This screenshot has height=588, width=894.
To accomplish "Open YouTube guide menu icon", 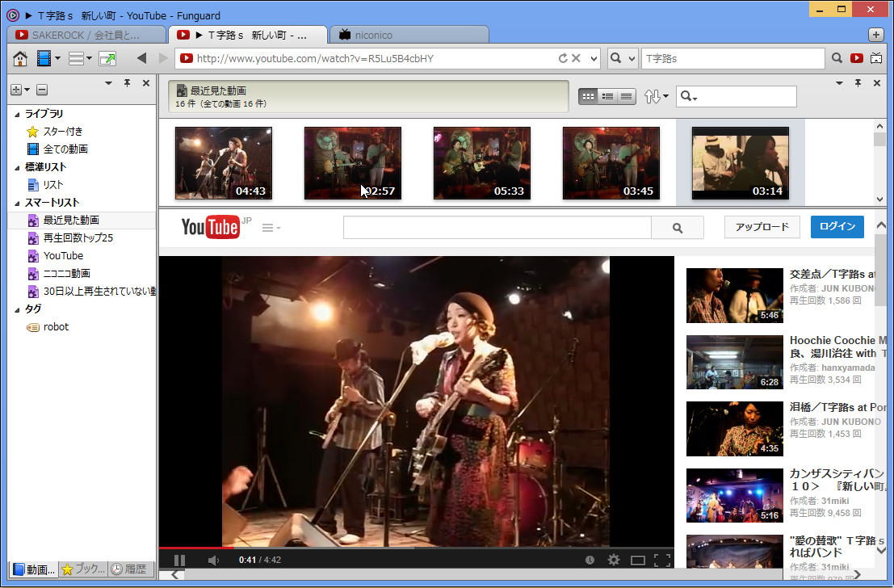I will pos(271,228).
